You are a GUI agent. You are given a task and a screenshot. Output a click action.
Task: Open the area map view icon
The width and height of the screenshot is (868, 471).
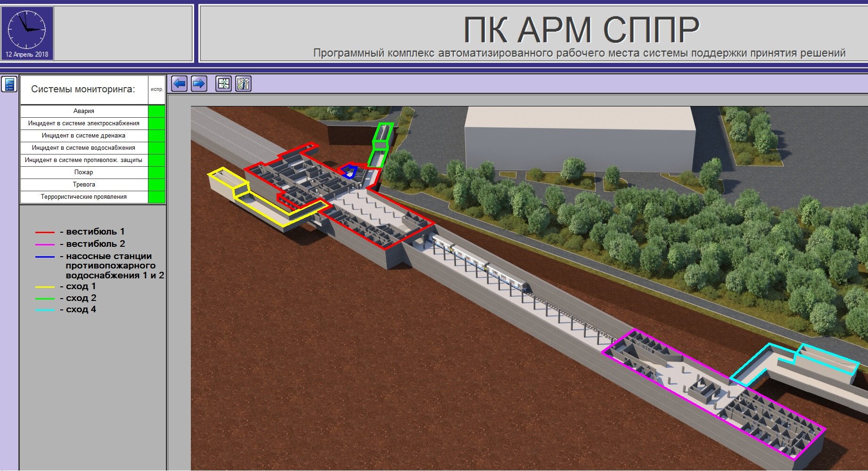coord(243,84)
